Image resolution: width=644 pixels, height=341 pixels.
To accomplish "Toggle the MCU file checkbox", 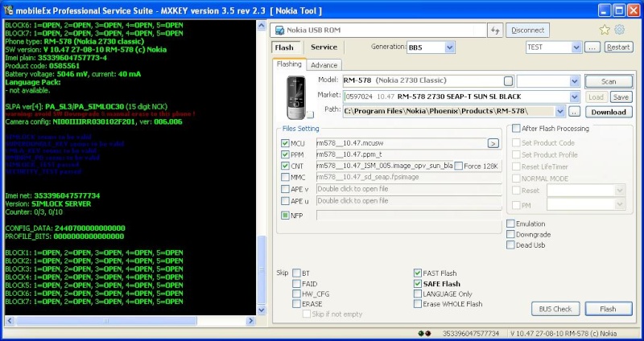I will pyautogui.click(x=285, y=143).
